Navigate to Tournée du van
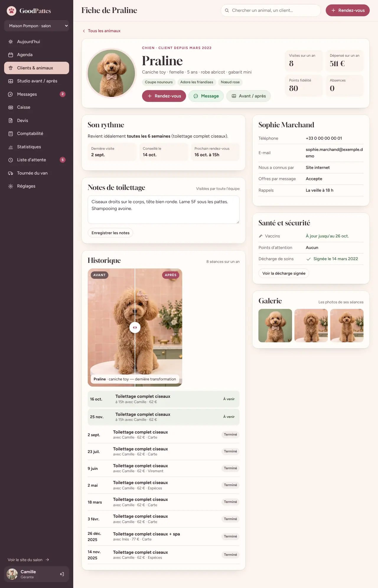Screen dimensions: 378x588 point(37,173)
